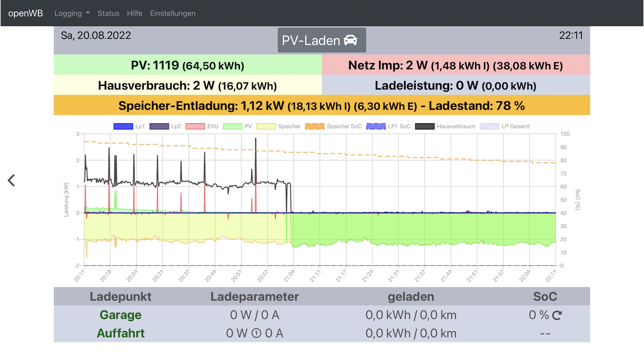
Task: Click the Auffahrt charge point name
Action: click(x=120, y=333)
